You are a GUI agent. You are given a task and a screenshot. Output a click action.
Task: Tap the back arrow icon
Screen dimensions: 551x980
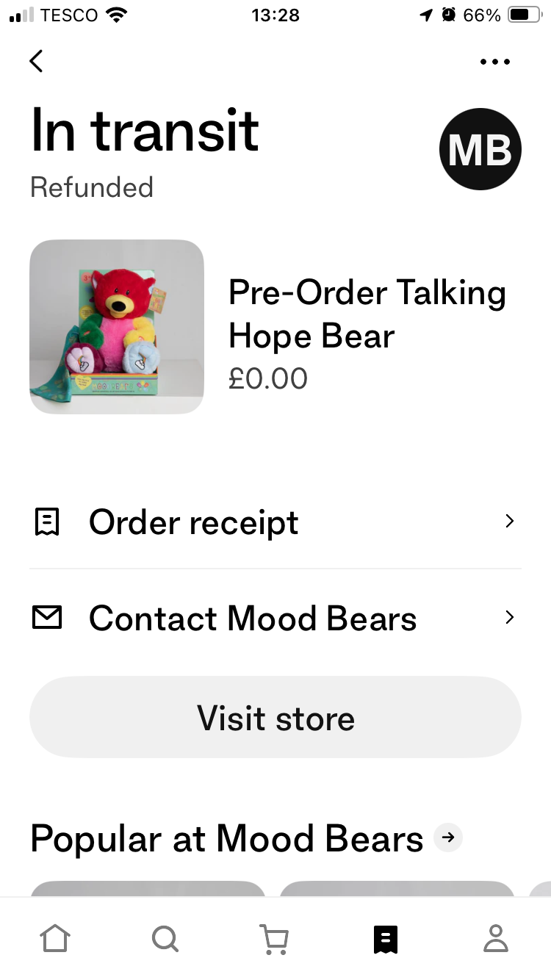click(x=36, y=61)
